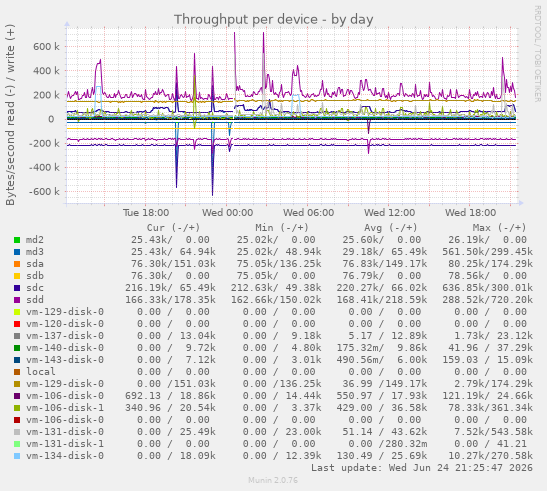Click the 'md3' legend label
Image resolution: width=547 pixels, height=491 pixels.
coord(35,252)
